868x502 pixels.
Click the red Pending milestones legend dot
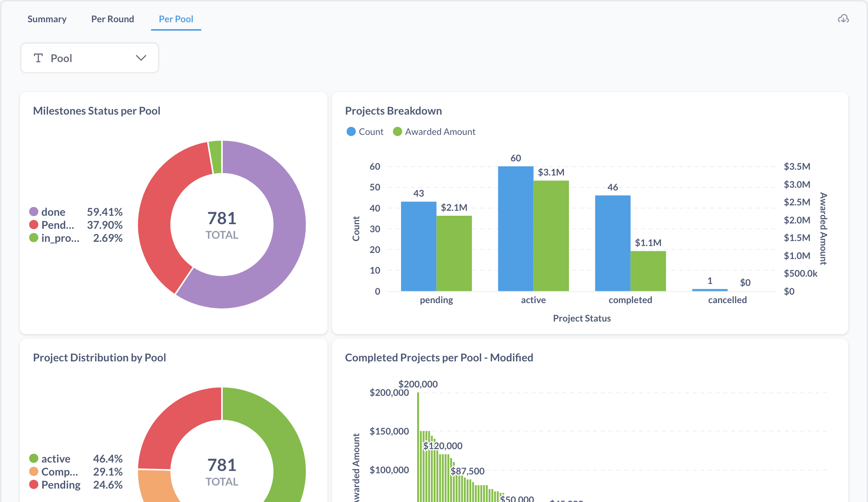click(x=34, y=225)
